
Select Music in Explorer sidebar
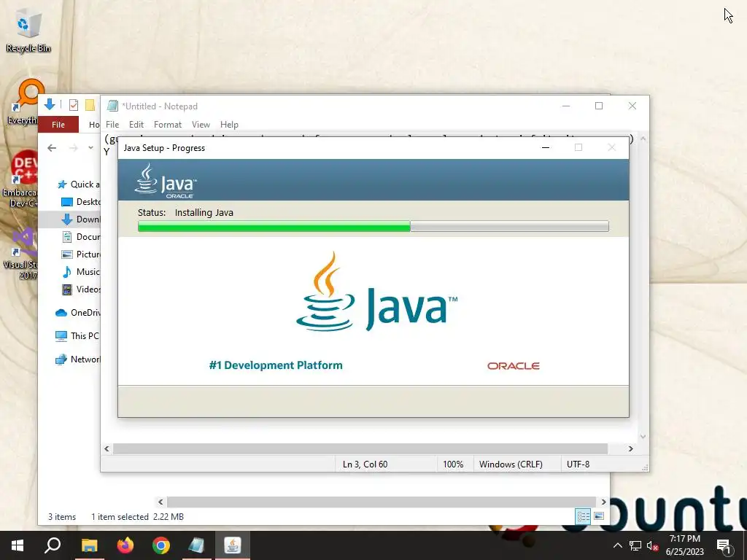(80, 272)
